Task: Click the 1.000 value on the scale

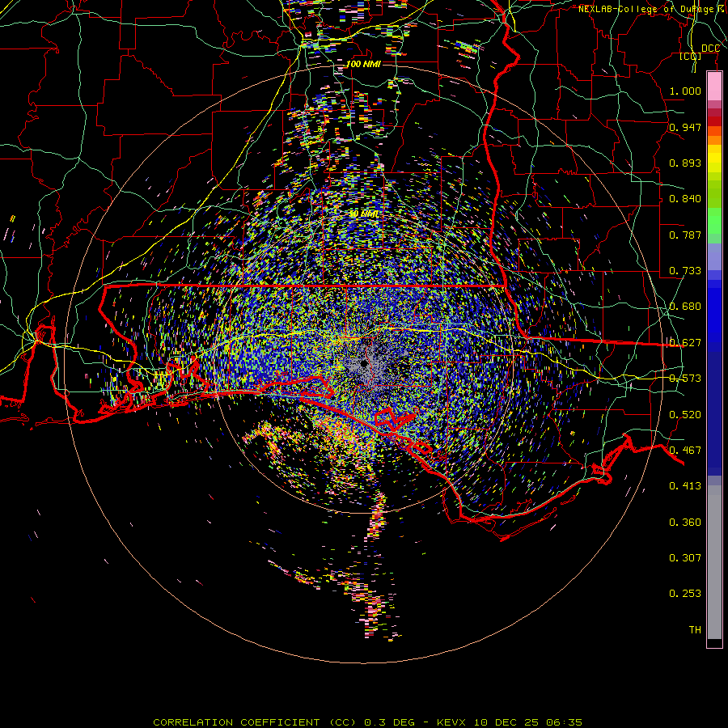Action: coord(685,91)
